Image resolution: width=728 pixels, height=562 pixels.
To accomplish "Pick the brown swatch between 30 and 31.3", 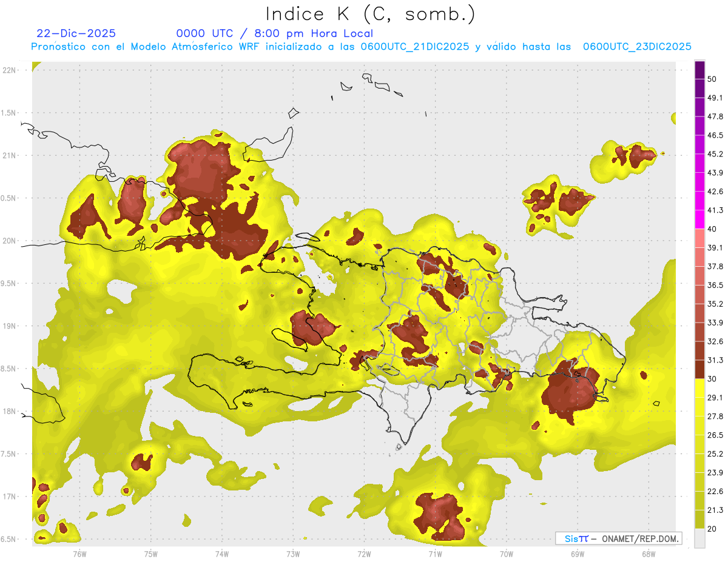I will [699, 369].
